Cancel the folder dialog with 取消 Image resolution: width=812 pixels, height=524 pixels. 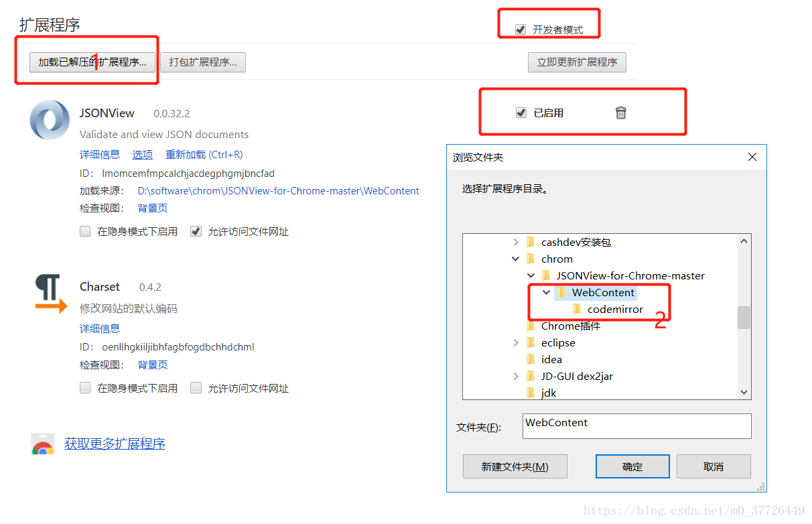pos(714,466)
